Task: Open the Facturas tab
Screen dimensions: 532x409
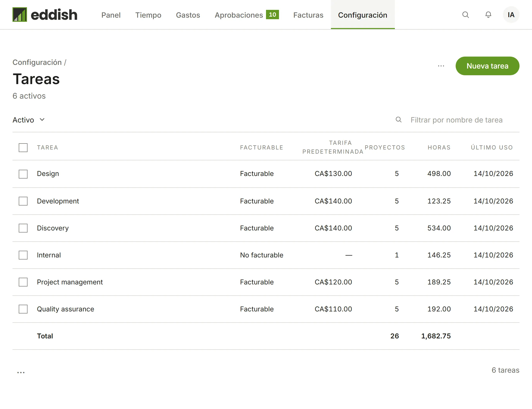Action: click(x=308, y=15)
